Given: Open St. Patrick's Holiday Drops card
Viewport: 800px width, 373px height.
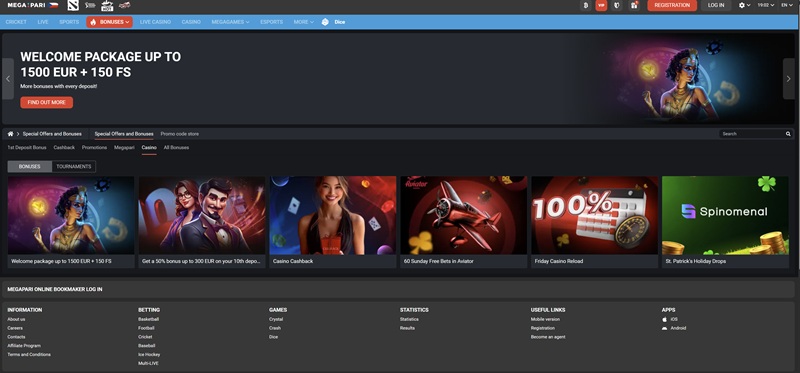Looking at the screenshot, I should pyautogui.click(x=725, y=222).
